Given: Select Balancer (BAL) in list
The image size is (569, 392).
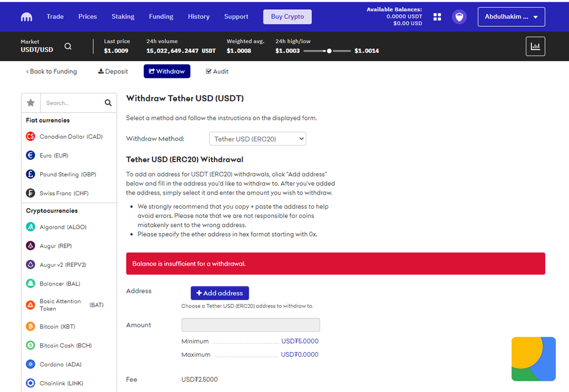Looking at the screenshot, I should click(60, 283).
